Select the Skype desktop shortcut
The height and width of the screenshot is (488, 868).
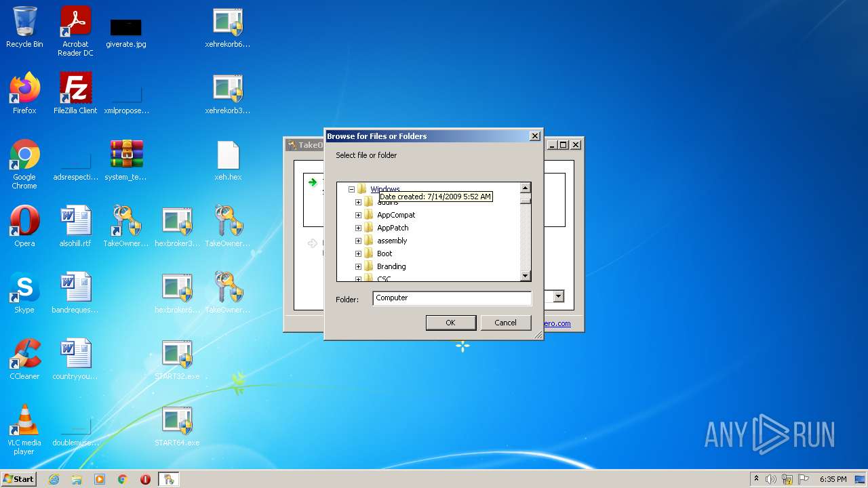coord(24,293)
